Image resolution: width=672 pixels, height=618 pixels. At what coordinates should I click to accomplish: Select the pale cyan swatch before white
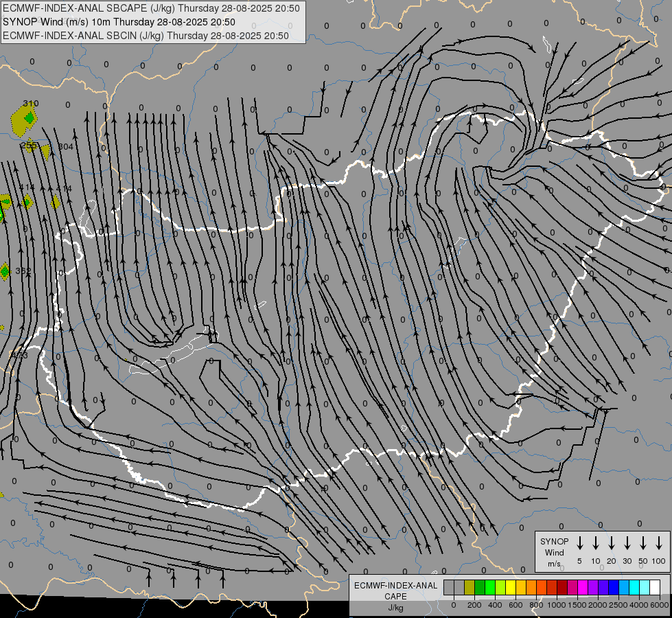645,587
